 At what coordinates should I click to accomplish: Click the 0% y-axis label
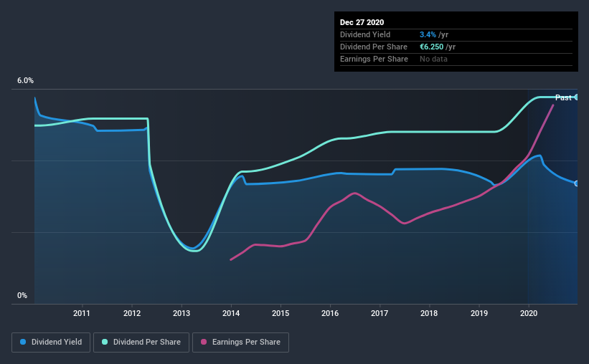22,296
